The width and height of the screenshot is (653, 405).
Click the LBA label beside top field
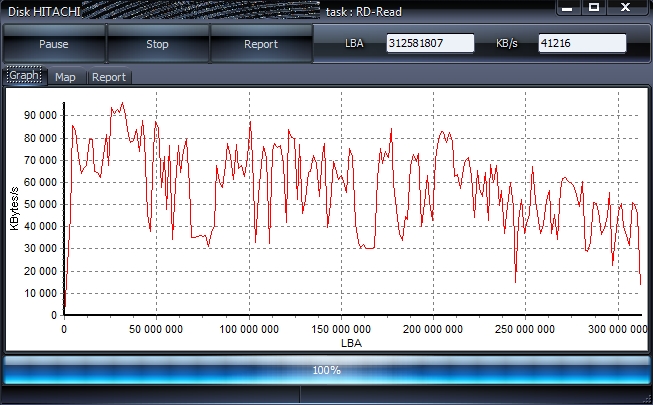(x=355, y=44)
